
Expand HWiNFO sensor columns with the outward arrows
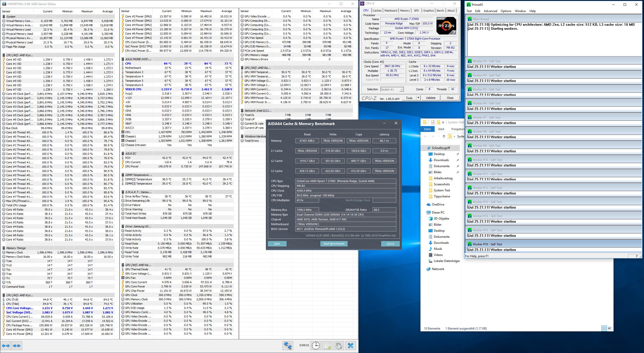tap(6, 346)
